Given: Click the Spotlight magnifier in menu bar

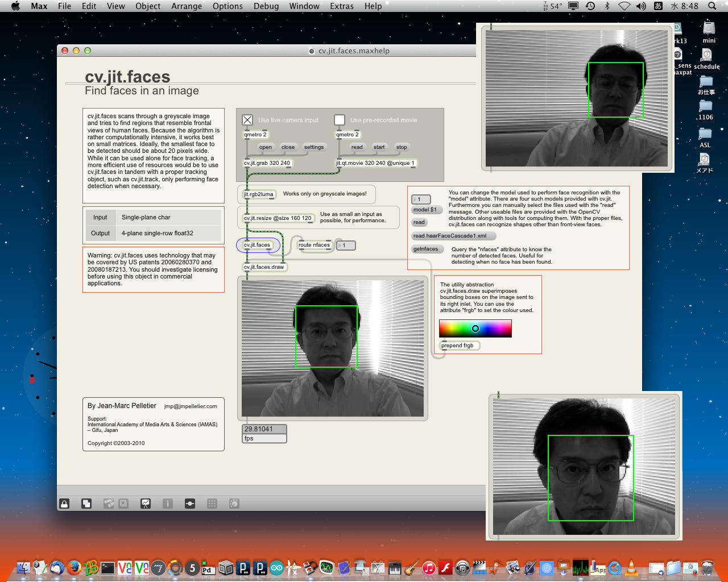Looking at the screenshot, I should pos(712,6).
